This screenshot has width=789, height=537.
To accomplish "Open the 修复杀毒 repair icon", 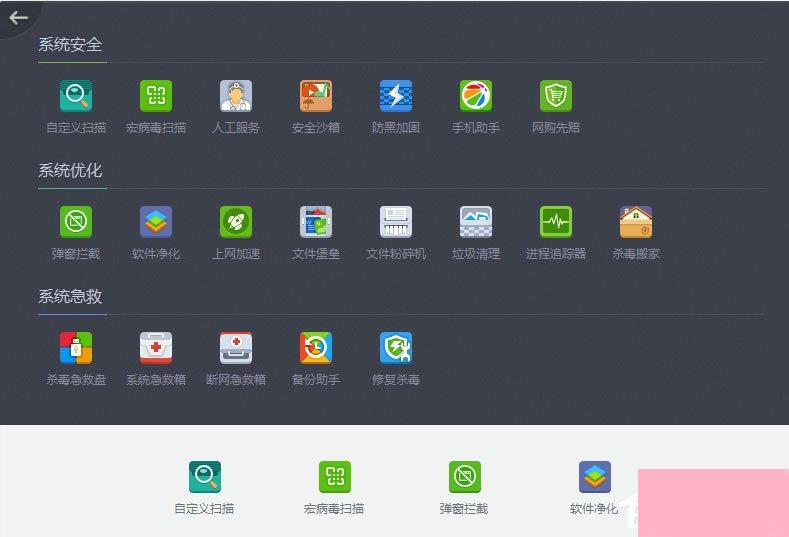I will [x=396, y=348].
